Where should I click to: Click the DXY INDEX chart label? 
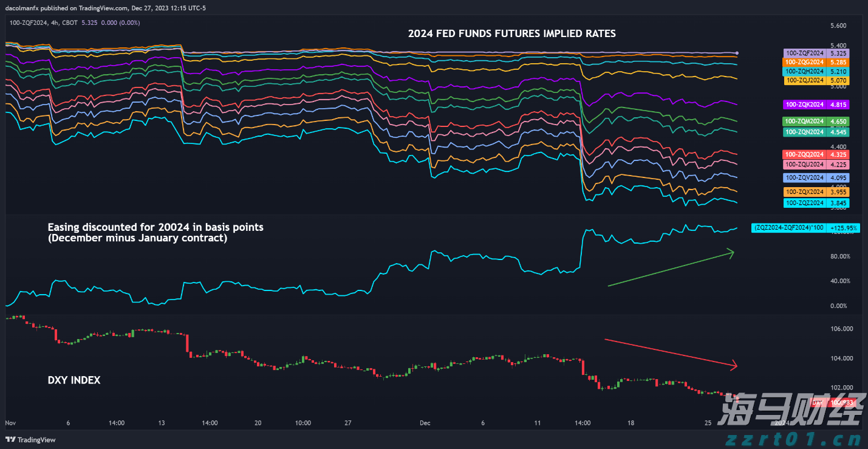pyautogui.click(x=74, y=380)
